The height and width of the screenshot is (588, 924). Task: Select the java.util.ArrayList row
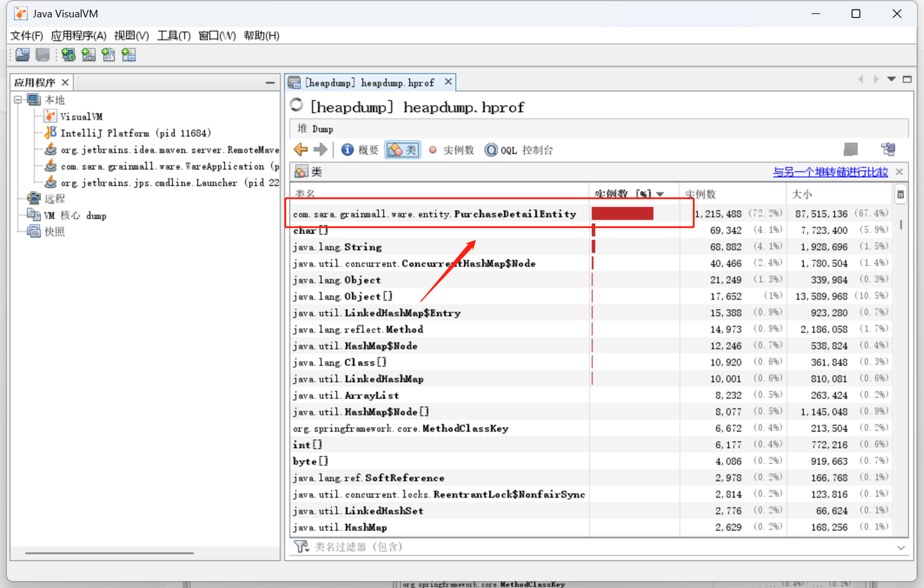[x=591, y=395]
